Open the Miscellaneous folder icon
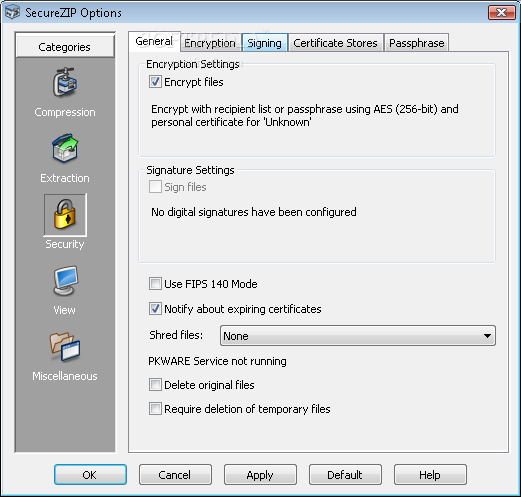This screenshot has width=521, height=497. [65, 347]
